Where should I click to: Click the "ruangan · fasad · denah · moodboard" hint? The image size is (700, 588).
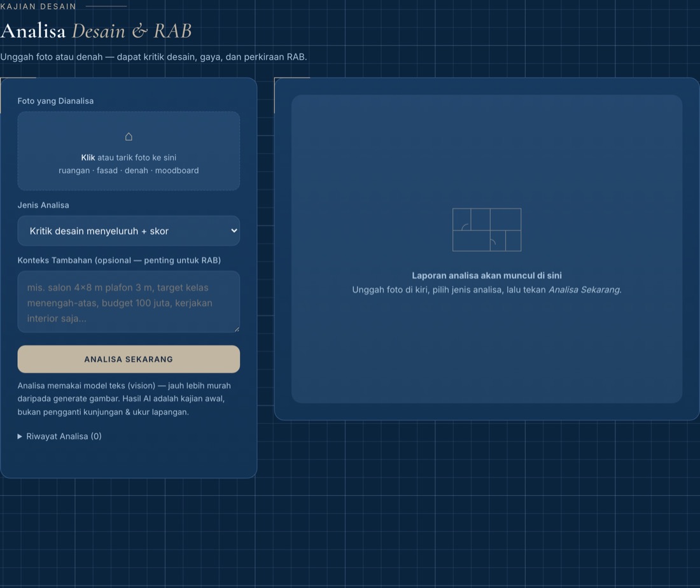click(129, 171)
